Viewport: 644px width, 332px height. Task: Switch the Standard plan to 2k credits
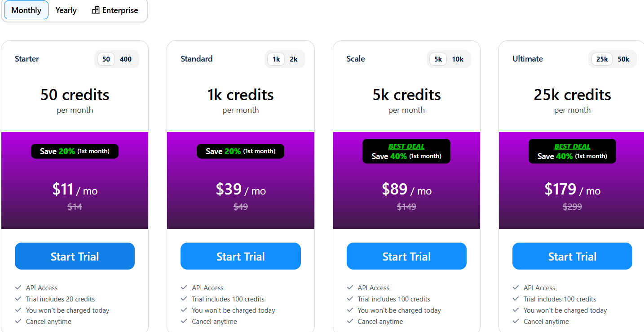click(294, 59)
